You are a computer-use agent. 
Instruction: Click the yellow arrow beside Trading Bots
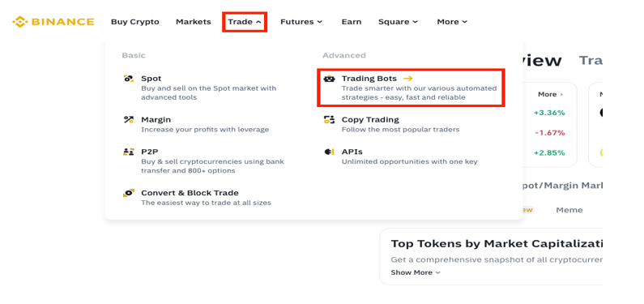407,79
